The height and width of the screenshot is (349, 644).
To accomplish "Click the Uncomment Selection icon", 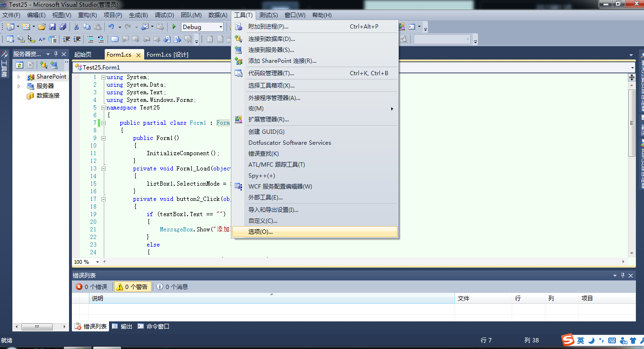I will 101,39.
